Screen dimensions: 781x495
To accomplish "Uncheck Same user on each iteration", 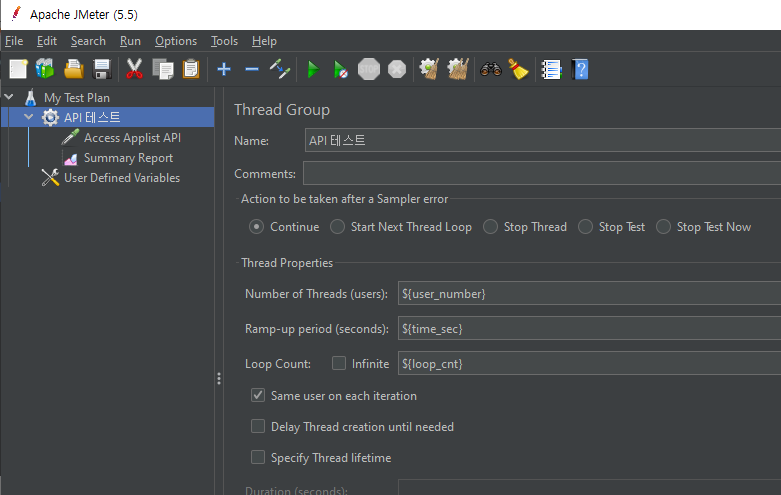I will [258, 395].
